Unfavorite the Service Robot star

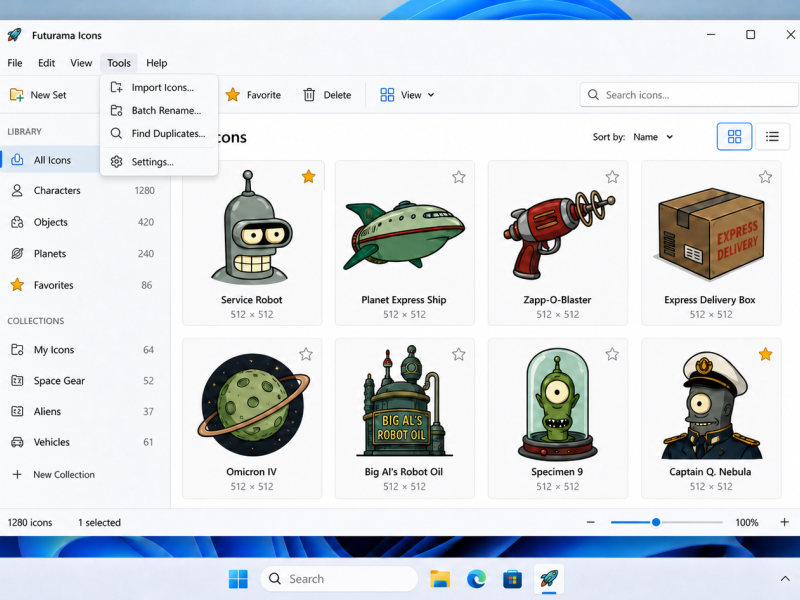click(308, 177)
